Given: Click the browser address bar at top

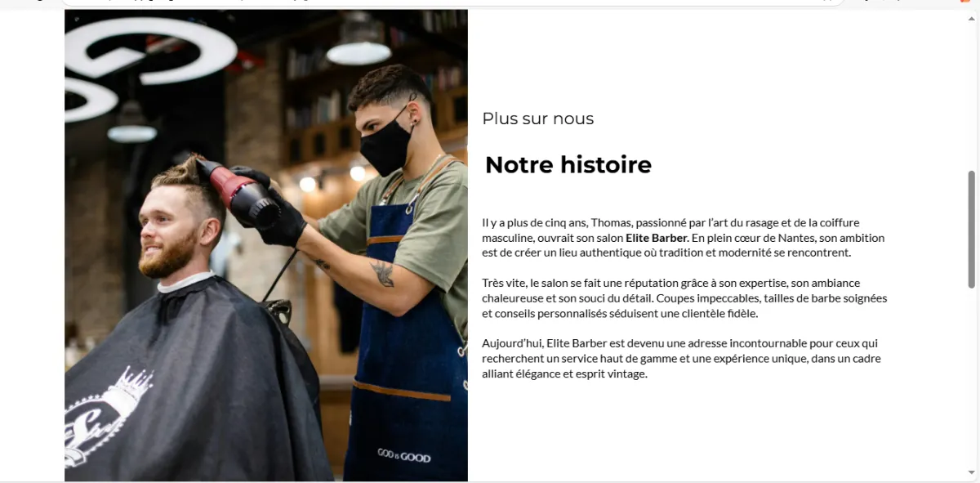Looking at the screenshot, I should pyautogui.click(x=453, y=2).
